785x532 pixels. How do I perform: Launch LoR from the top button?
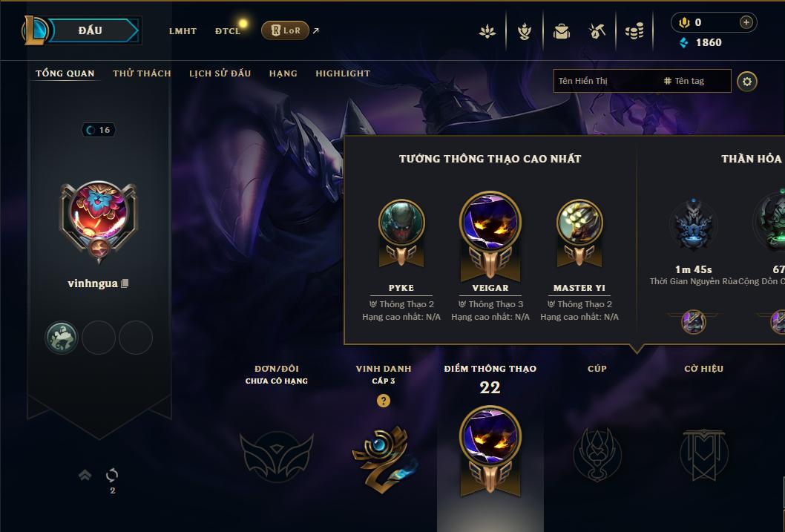286,30
